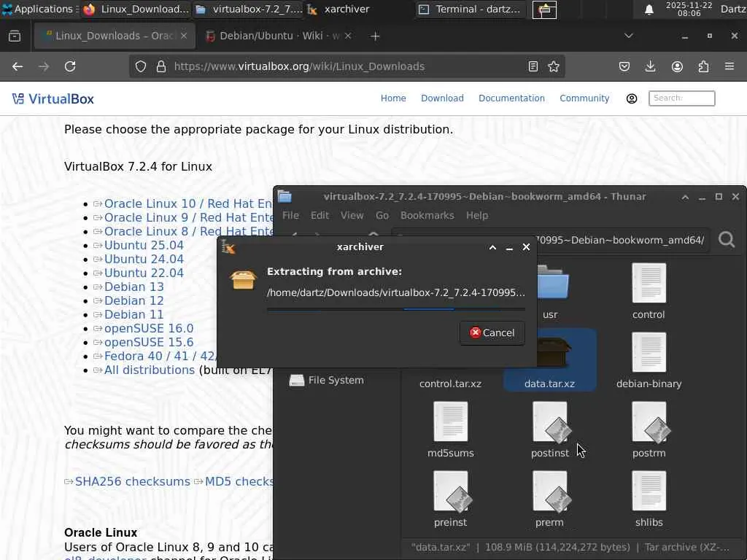Screen dimensions: 747x560
Task: Select the postinst script file
Action: pos(550,429)
